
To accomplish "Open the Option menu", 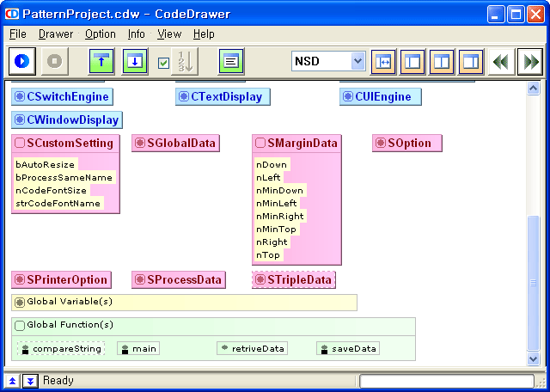I will pos(101,34).
